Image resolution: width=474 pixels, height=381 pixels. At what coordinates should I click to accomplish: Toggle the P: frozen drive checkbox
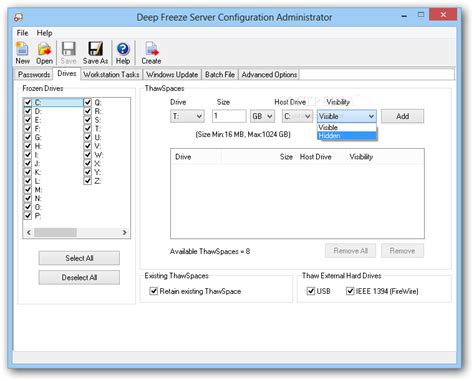point(28,216)
